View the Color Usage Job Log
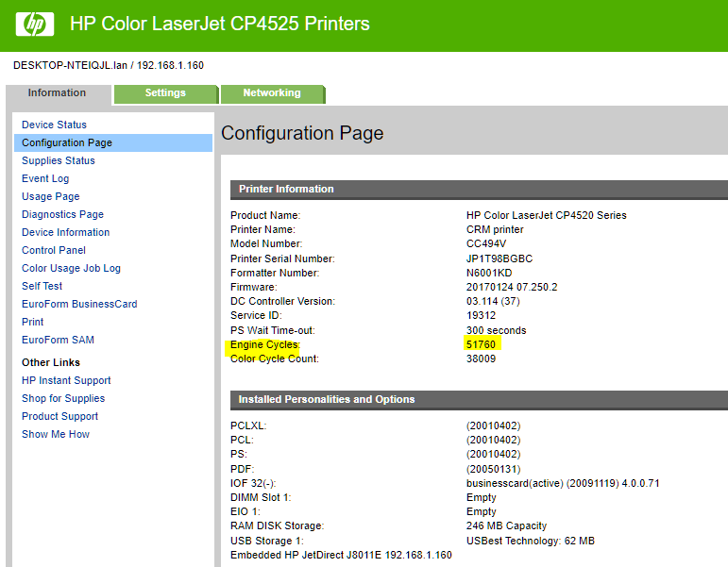Image resolution: width=728 pixels, height=567 pixels. pos(71,268)
